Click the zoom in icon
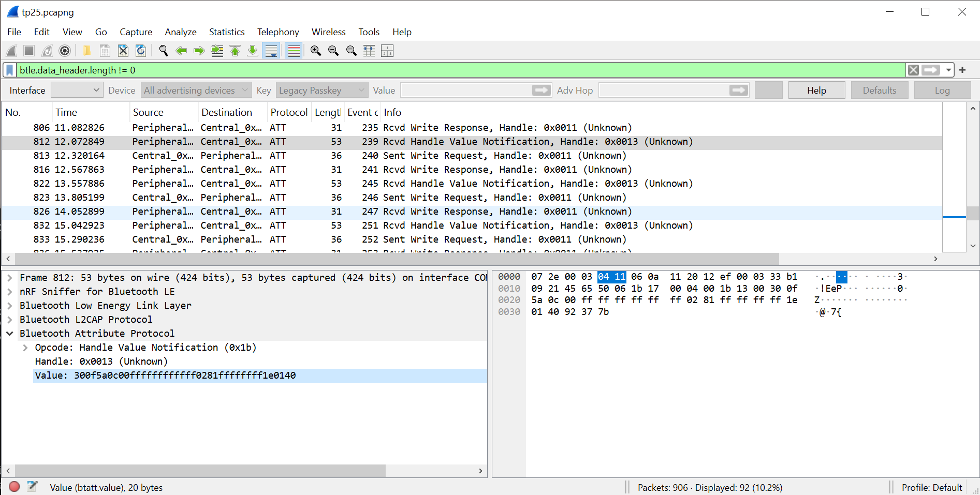Screen dimensions: 980x495 (316, 51)
